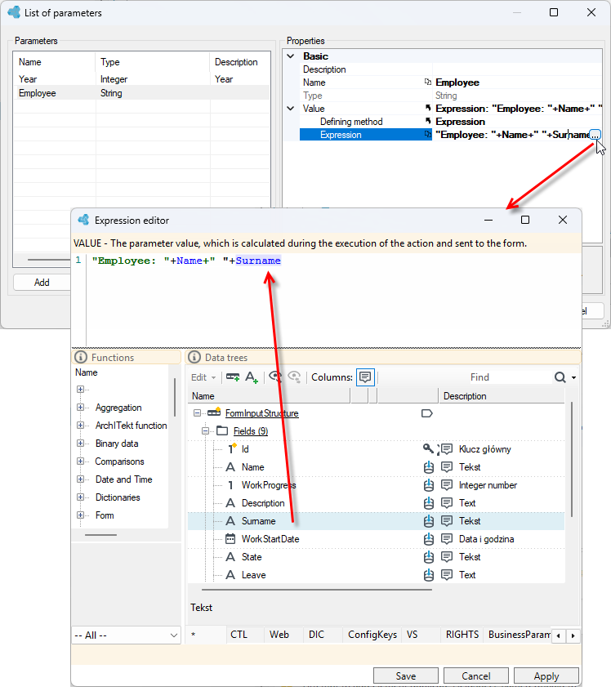Collapse the Value property group
611x700 pixels.
291,109
